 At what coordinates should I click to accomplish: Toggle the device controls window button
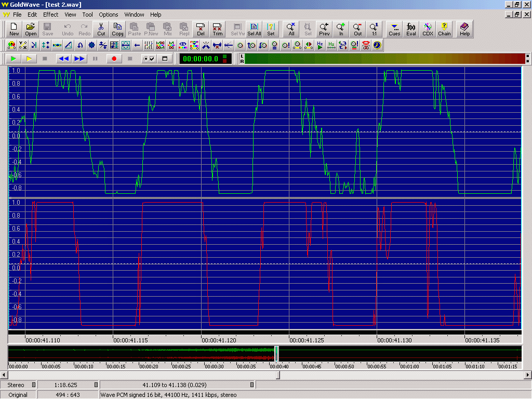point(165,59)
